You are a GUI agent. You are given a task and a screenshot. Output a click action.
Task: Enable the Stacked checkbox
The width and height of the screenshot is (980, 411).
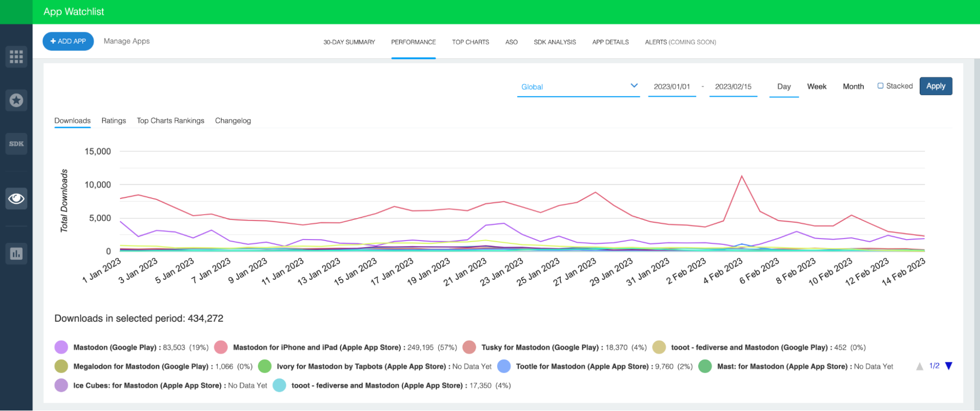[x=880, y=86]
